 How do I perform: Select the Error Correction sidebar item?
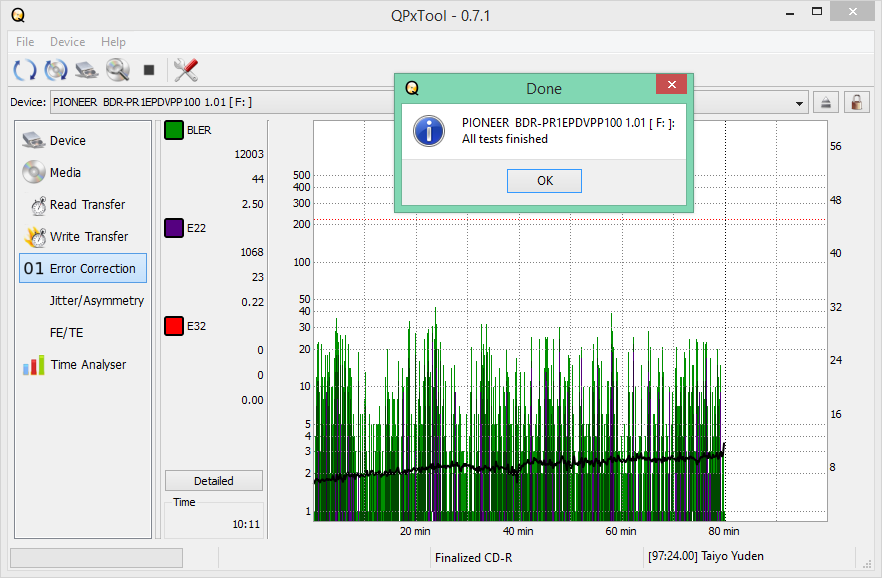coord(83,268)
